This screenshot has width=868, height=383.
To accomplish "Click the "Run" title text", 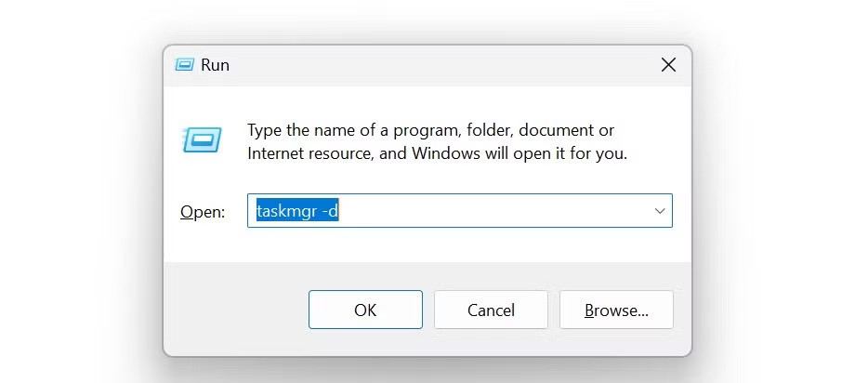I will click(x=215, y=65).
